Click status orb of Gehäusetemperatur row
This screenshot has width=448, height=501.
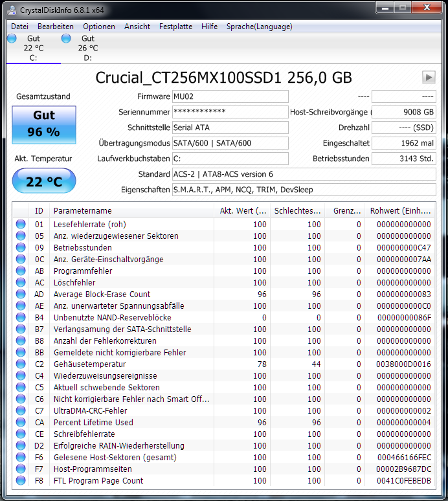(21, 364)
